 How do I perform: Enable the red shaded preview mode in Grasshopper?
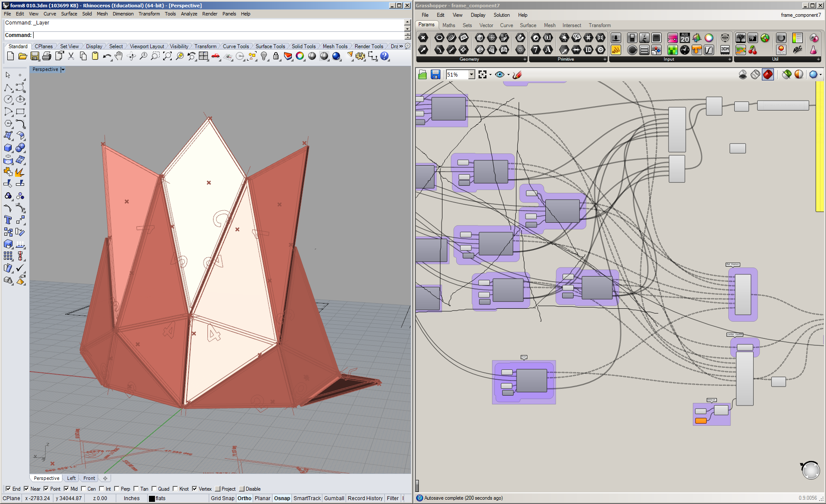click(768, 75)
